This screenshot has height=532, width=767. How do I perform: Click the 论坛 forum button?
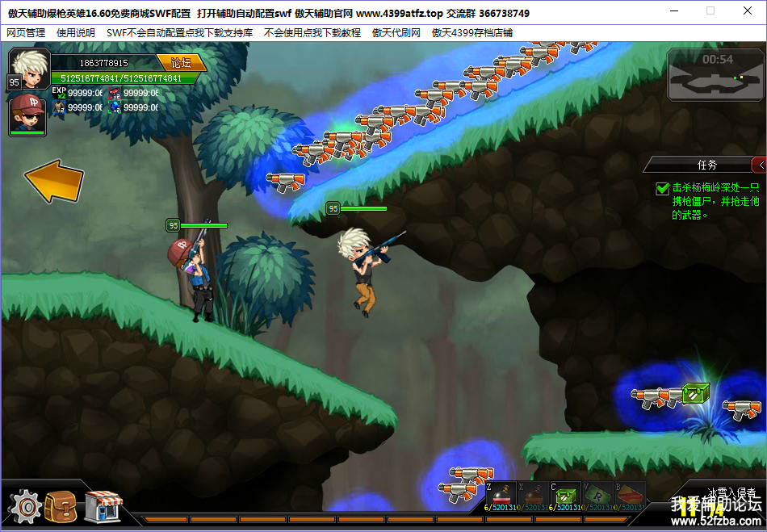point(181,63)
